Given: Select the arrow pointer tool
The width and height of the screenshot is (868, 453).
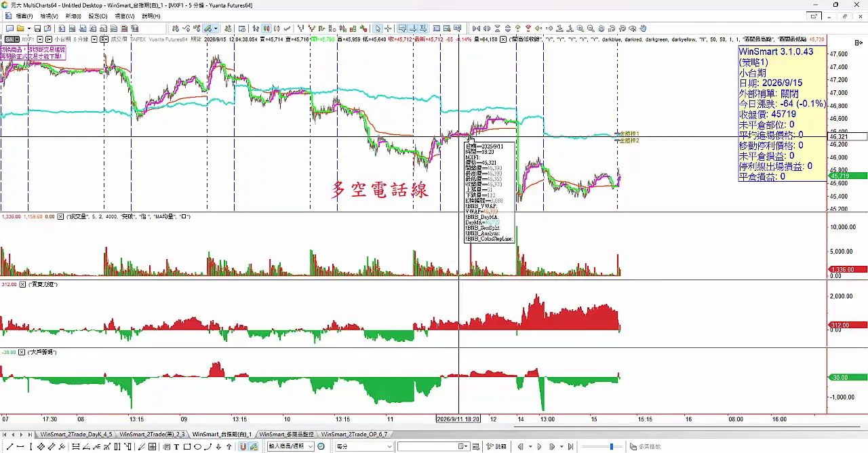Looking at the screenshot, I should click(x=378, y=28).
